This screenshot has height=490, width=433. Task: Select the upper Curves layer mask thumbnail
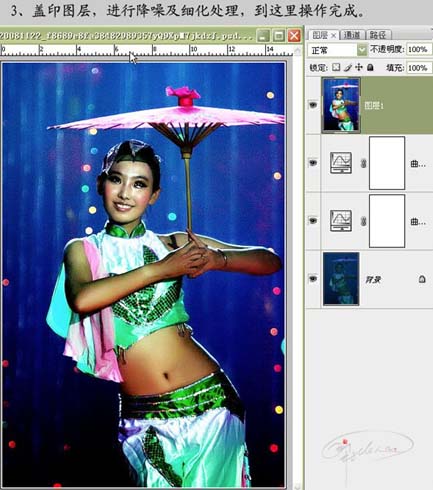(x=387, y=163)
